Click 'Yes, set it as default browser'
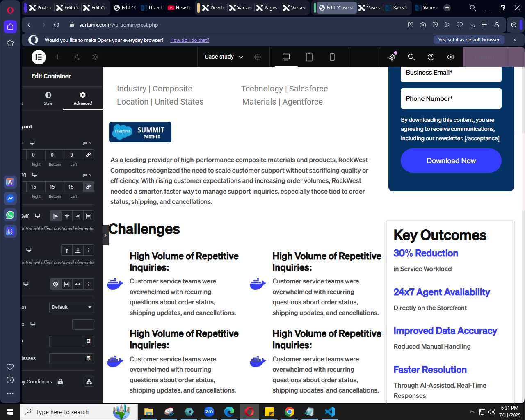The height and width of the screenshot is (420, 525). click(469, 40)
